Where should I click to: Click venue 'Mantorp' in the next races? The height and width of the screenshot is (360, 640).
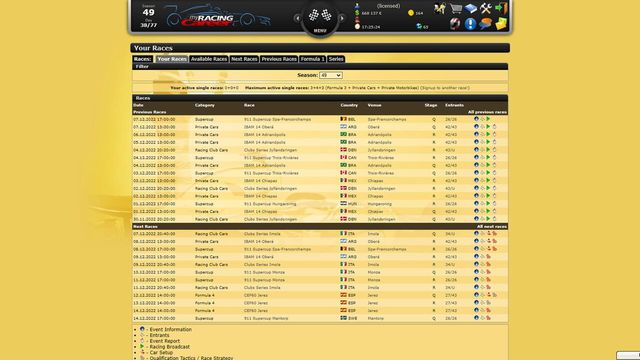tap(376, 318)
